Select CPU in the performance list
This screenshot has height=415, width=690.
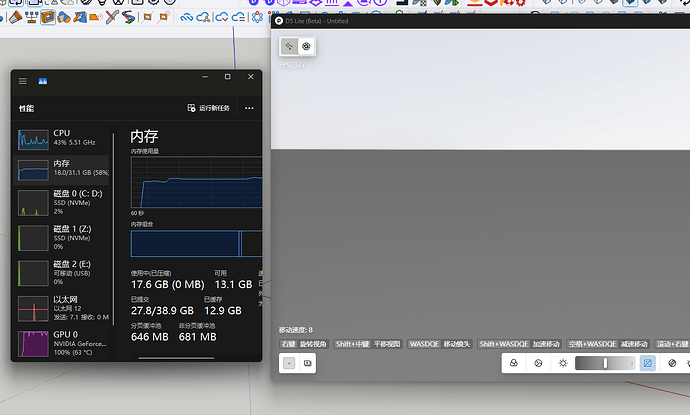tap(62, 138)
